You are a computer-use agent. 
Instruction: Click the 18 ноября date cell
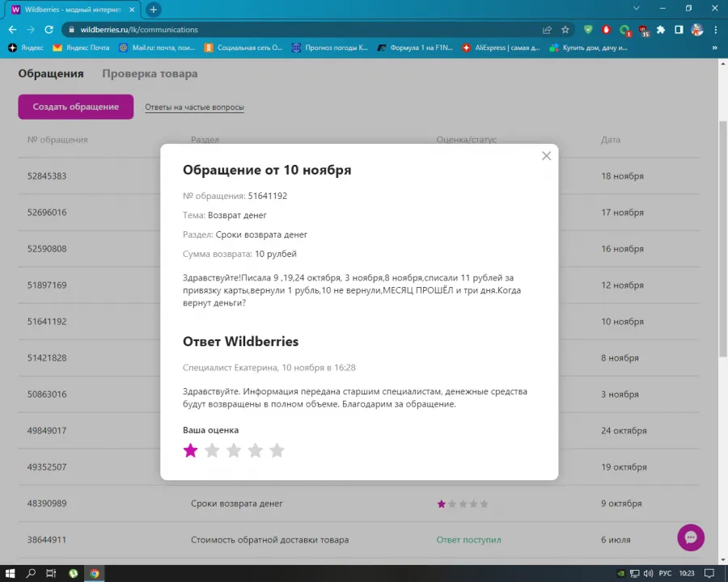pos(622,176)
